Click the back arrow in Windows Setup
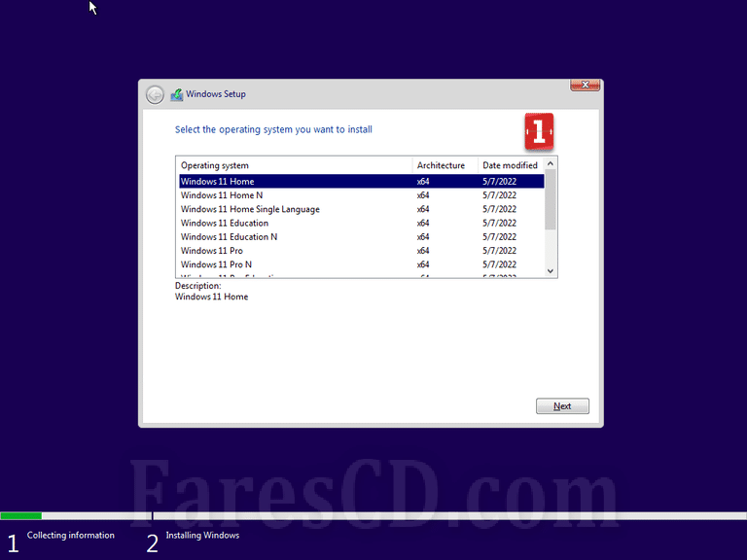Screen dimensions: 747x560 (x=155, y=94)
